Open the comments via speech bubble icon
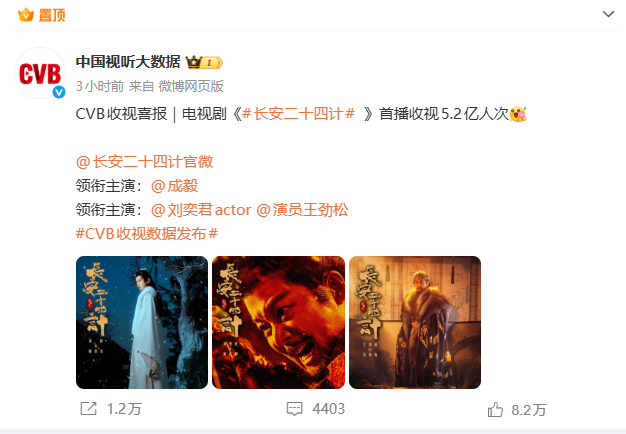 point(295,408)
